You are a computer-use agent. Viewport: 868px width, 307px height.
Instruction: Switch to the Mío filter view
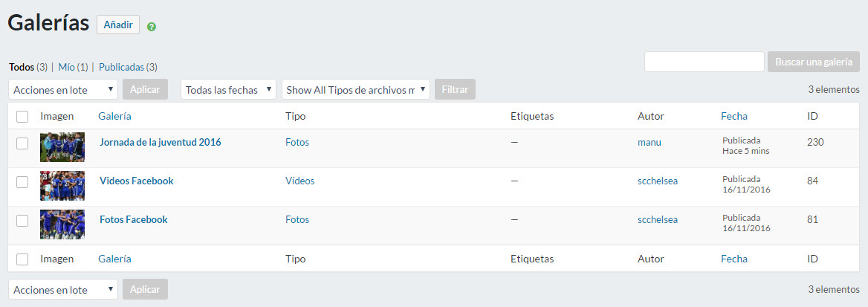66,67
